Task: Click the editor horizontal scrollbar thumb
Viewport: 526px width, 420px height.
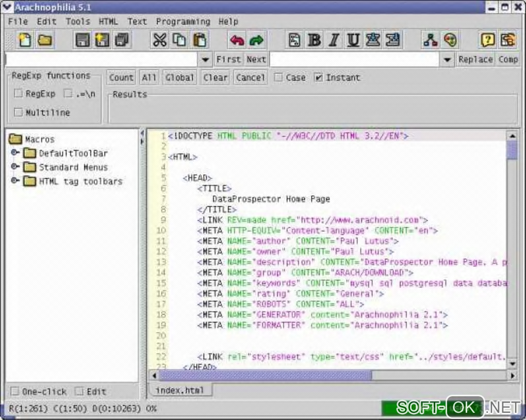Action: pyautogui.click(x=265, y=375)
